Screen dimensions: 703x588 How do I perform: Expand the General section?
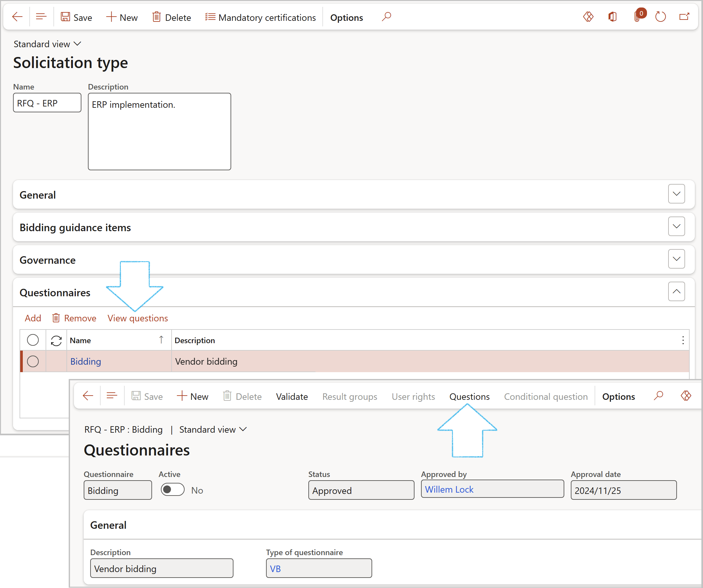pos(676,194)
